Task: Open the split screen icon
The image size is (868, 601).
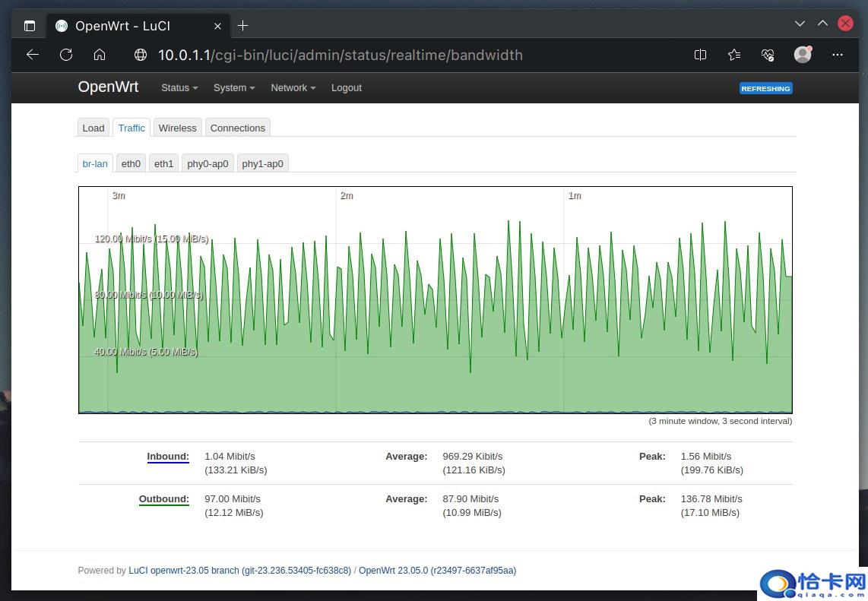Action: click(700, 55)
